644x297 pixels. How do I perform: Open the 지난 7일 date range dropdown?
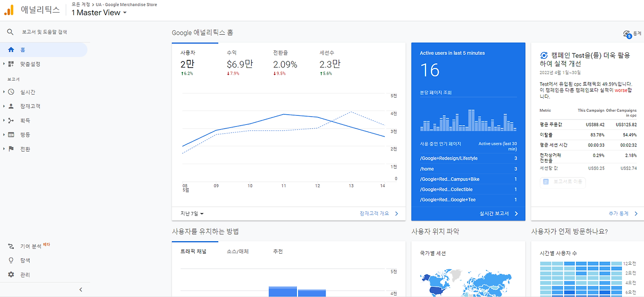[192, 213]
